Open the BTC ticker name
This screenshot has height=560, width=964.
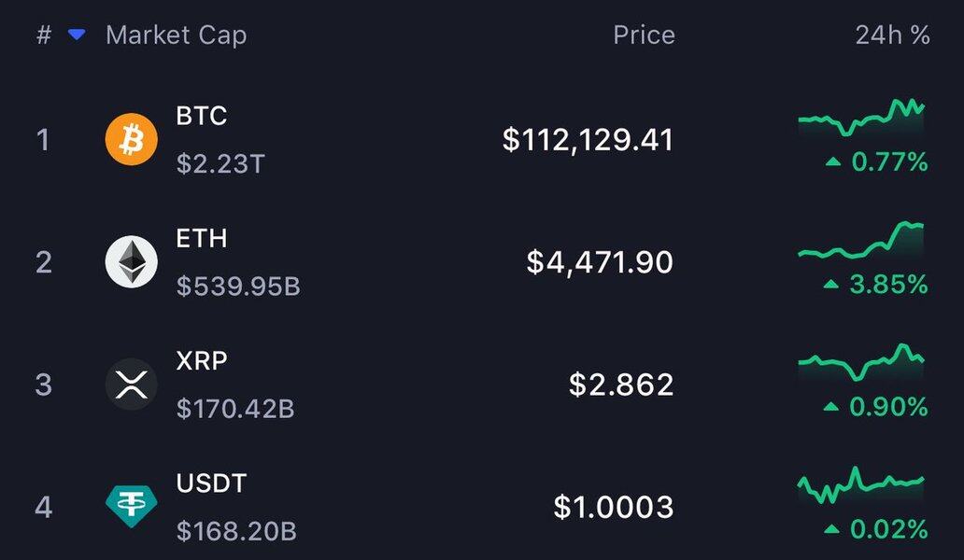[202, 116]
